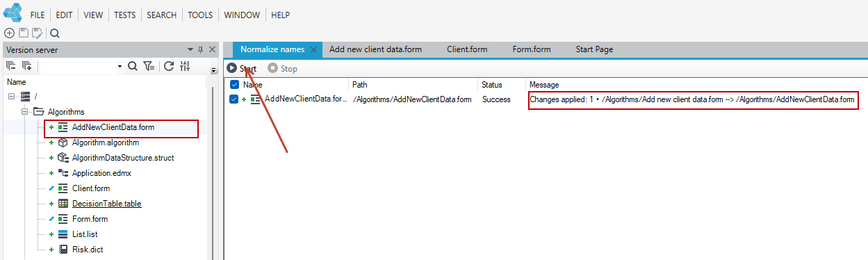Select DecisionTable.table tree item
The width and height of the screenshot is (868, 260).
click(x=107, y=204)
